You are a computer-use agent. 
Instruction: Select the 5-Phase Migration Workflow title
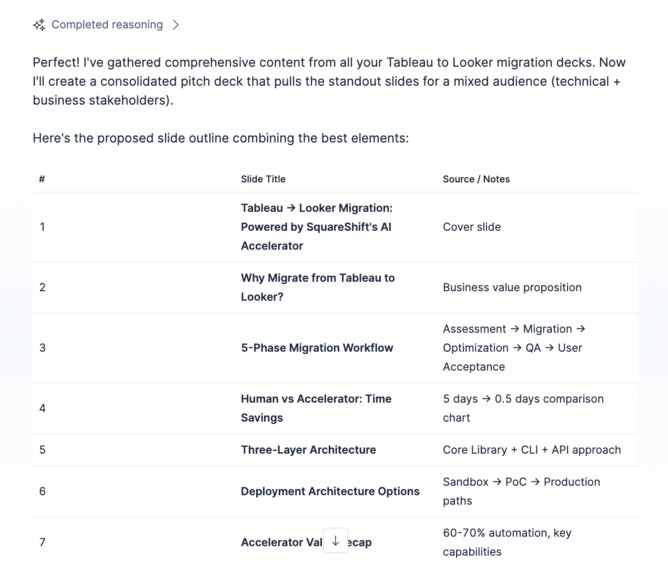point(317,348)
